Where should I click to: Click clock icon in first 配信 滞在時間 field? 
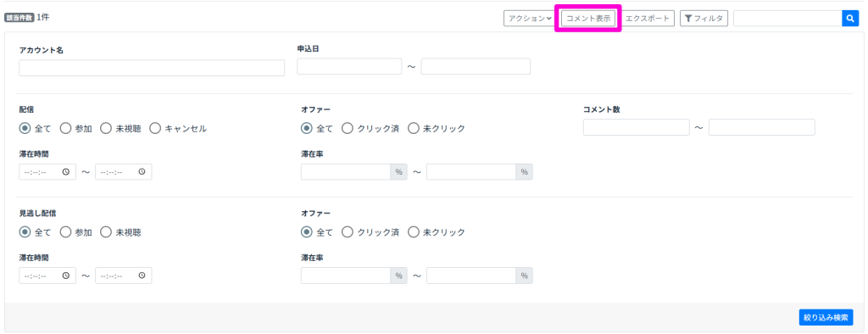point(66,172)
